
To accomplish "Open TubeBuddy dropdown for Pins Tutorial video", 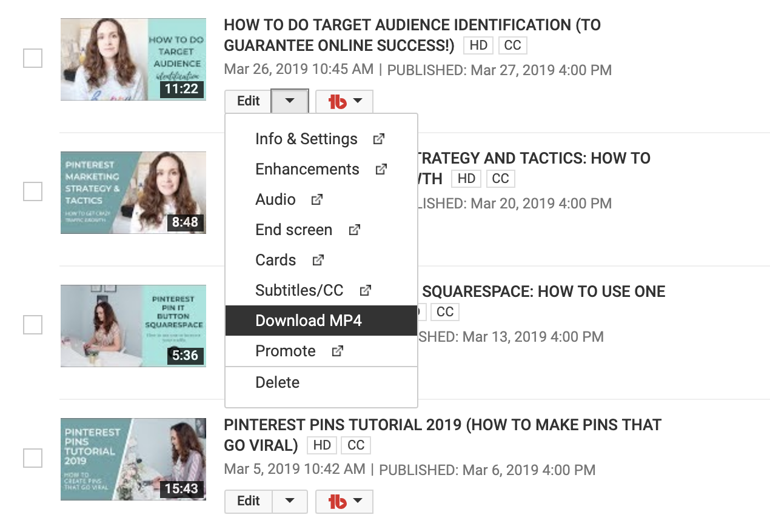I will tap(344, 502).
